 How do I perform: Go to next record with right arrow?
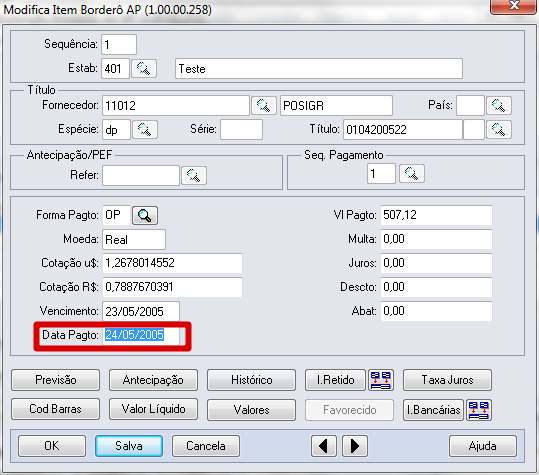tap(355, 446)
